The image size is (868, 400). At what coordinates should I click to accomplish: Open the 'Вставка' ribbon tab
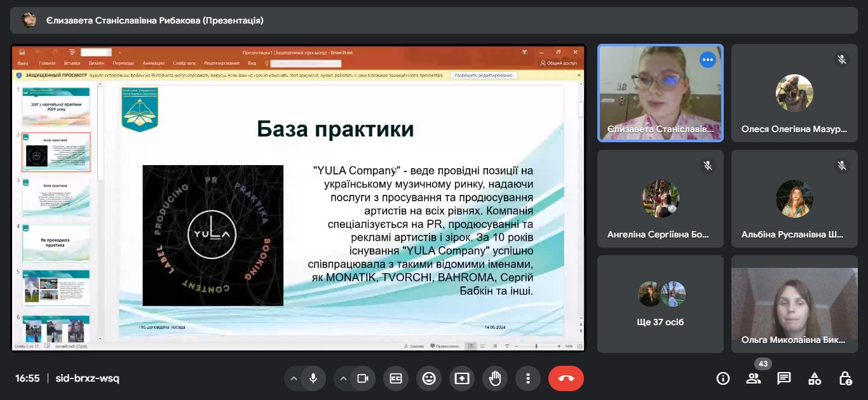(x=72, y=63)
